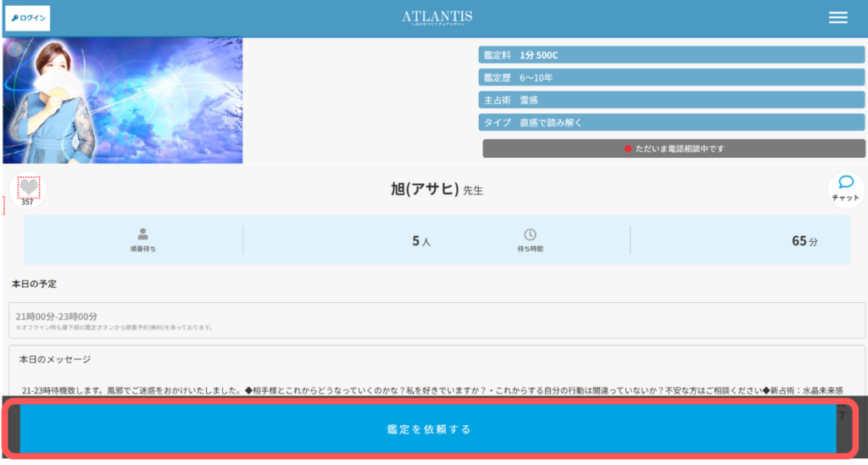Click the 鑑定歴 6〜10年 row
Screen dimensions: 868x465
[x=671, y=77]
